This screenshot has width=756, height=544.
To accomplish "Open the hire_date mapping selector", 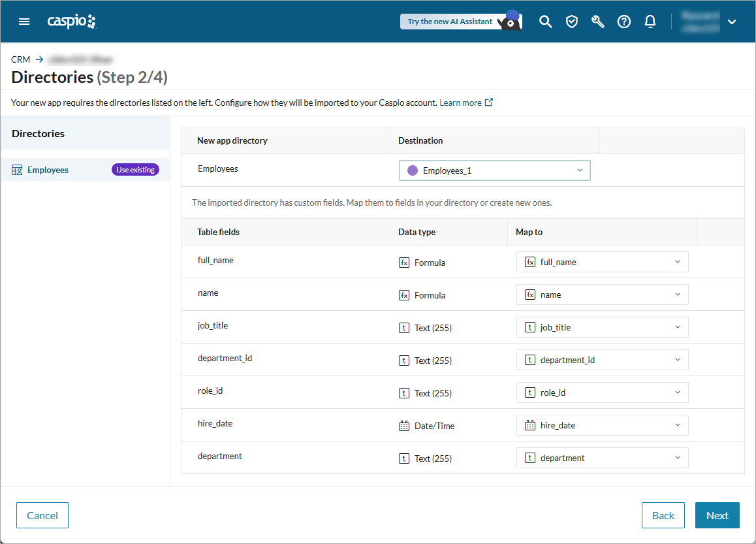I will point(601,424).
